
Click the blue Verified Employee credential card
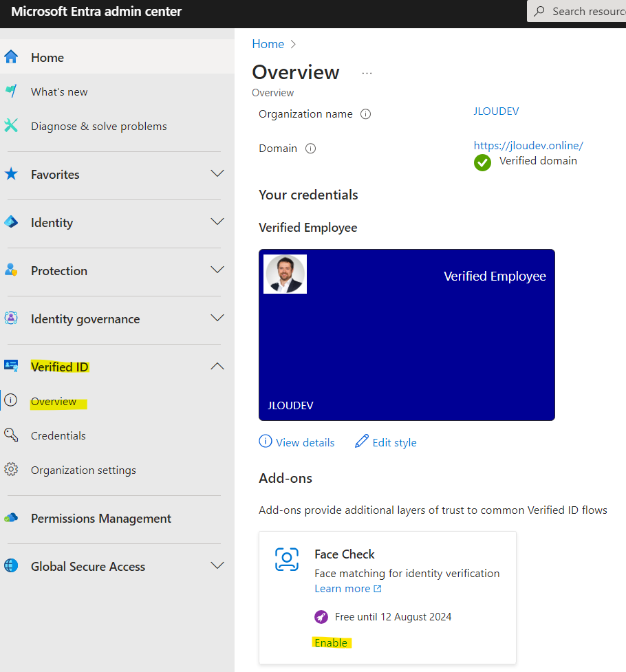[x=407, y=335]
